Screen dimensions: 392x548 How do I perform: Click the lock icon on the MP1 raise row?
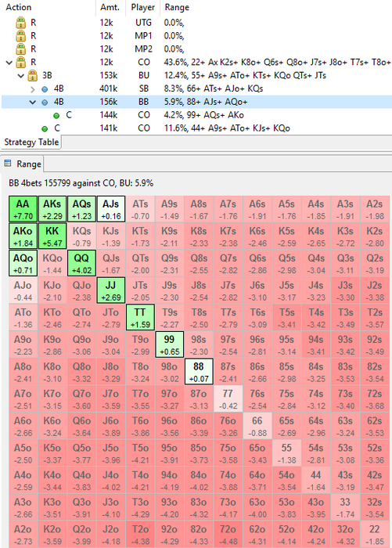click(x=20, y=36)
